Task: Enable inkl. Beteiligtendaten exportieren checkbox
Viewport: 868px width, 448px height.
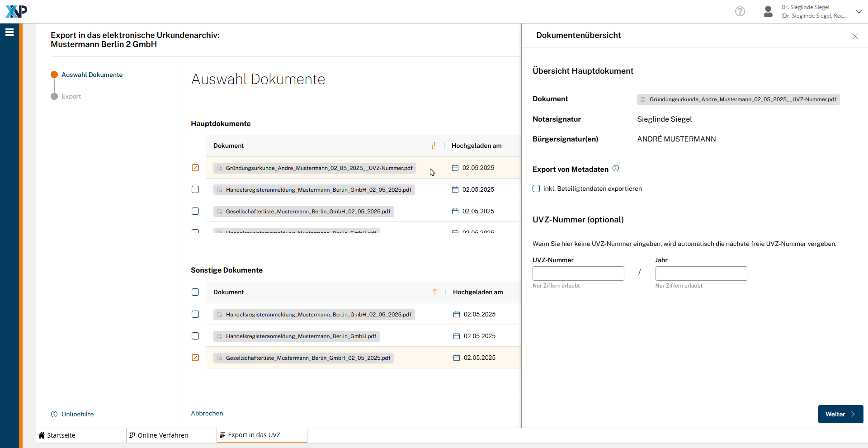Action: 536,189
